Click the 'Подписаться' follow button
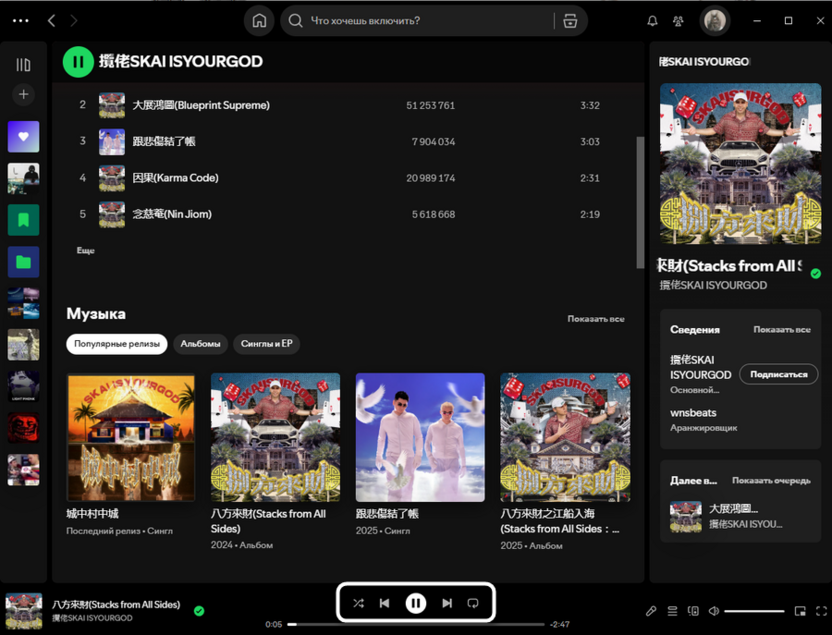This screenshot has height=635, width=832. tap(778, 374)
